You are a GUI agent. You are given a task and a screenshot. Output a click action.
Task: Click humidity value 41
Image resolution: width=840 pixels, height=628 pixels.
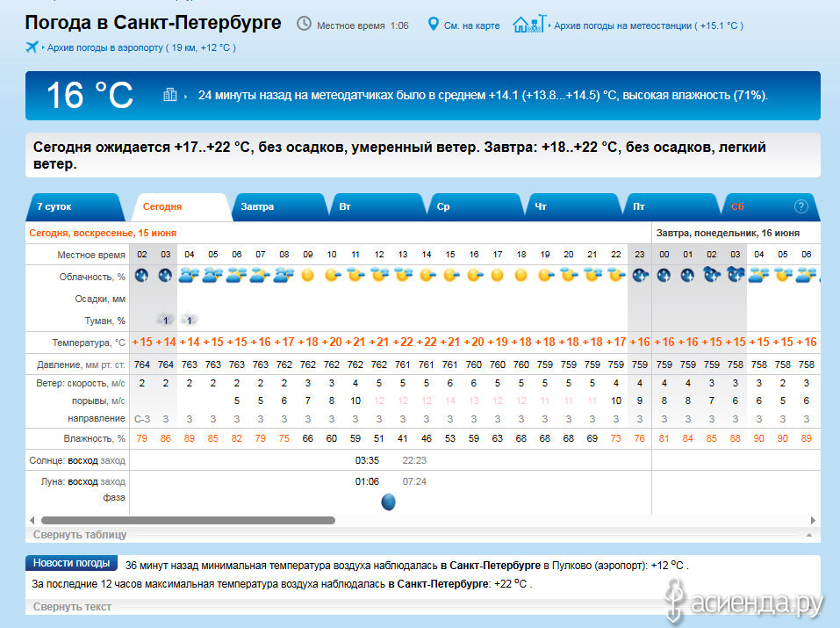point(403,438)
